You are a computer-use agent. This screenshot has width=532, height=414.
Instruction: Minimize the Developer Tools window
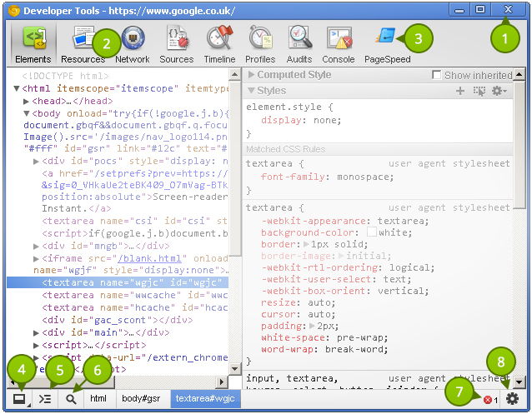tap(459, 10)
